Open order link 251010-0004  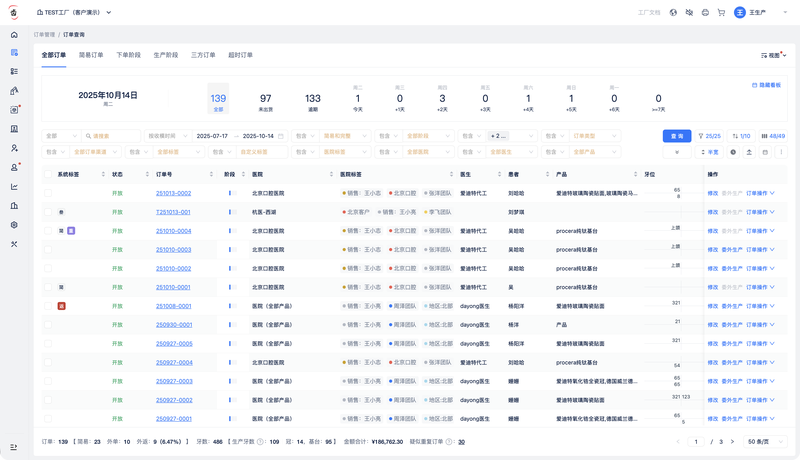click(173, 231)
